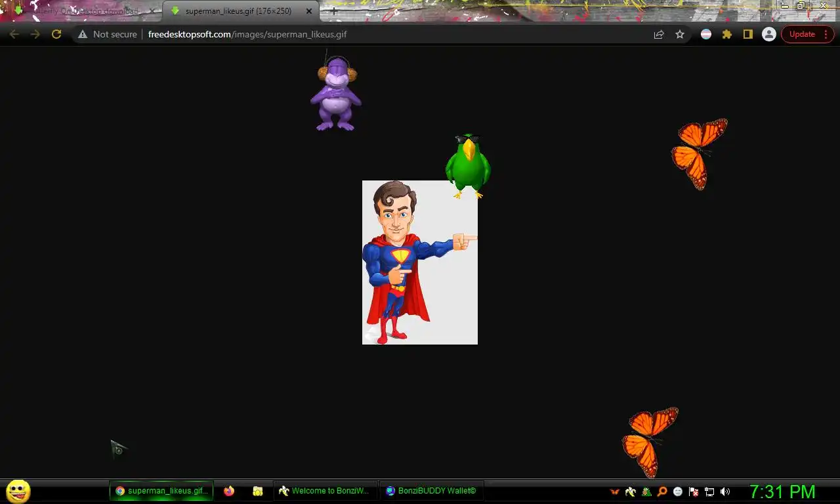Click the upper orange butterfly
This screenshot has height=504, width=840.
tap(700, 154)
